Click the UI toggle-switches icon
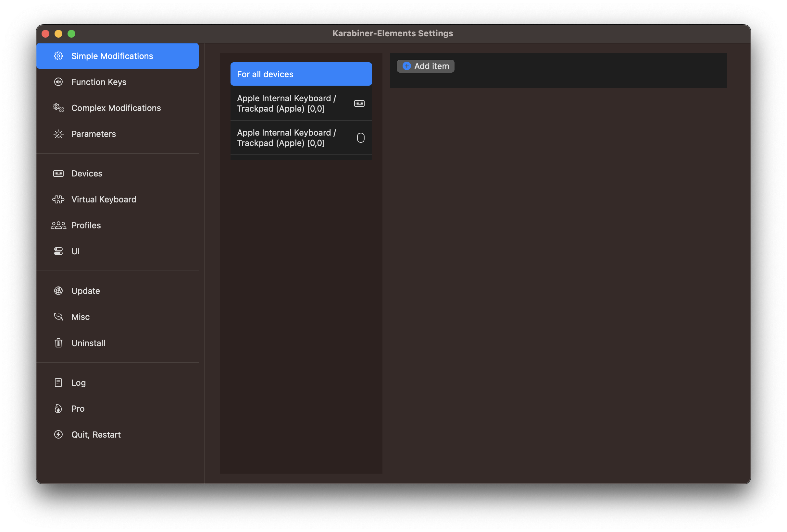 coord(58,251)
